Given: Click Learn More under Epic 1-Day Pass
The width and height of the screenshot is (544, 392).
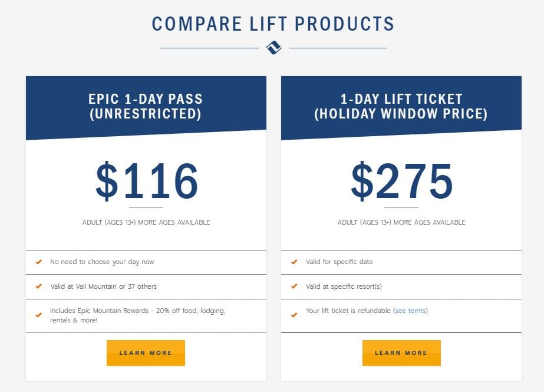Looking at the screenshot, I should 146,353.
